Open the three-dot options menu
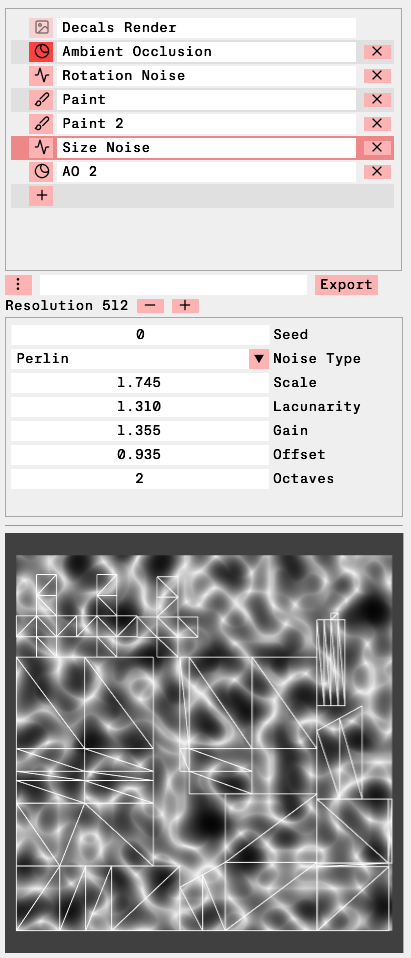The height and width of the screenshot is (958, 411). point(18,285)
